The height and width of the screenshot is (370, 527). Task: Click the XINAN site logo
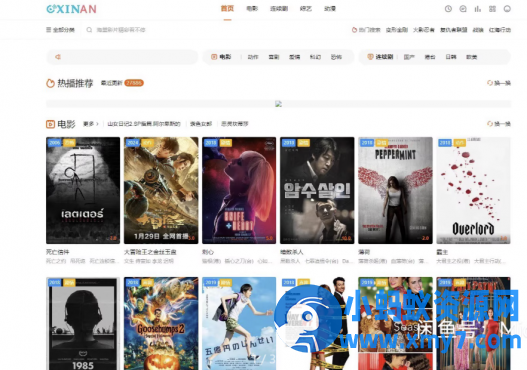click(x=71, y=9)
